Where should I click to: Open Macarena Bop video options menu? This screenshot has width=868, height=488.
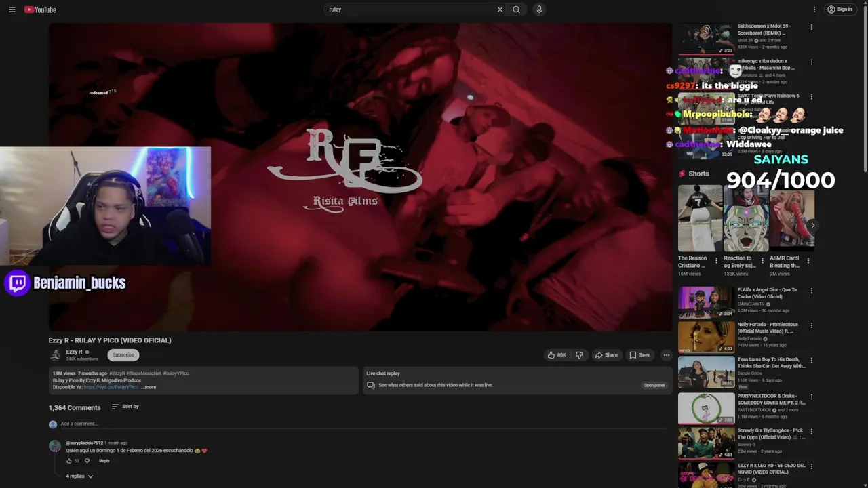811,62
